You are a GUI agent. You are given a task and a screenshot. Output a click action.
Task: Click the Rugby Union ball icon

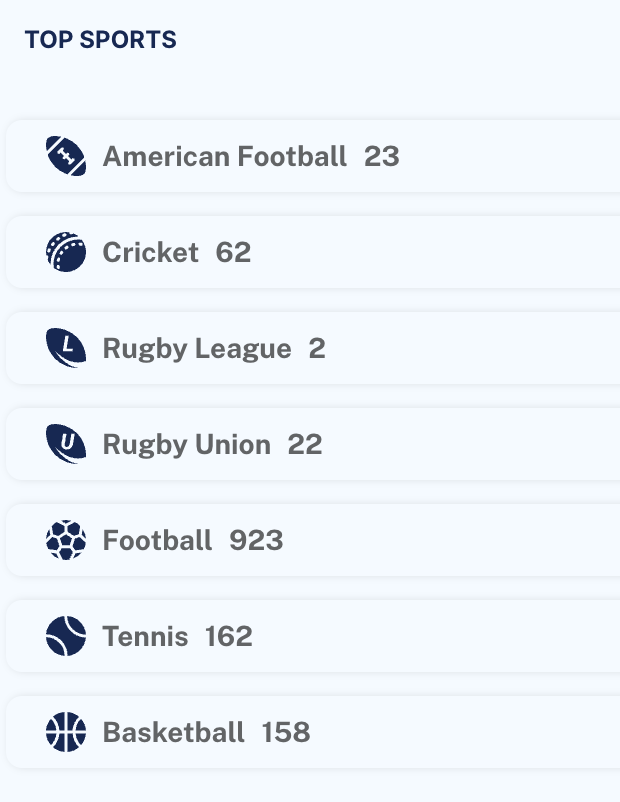pos(66,444)
